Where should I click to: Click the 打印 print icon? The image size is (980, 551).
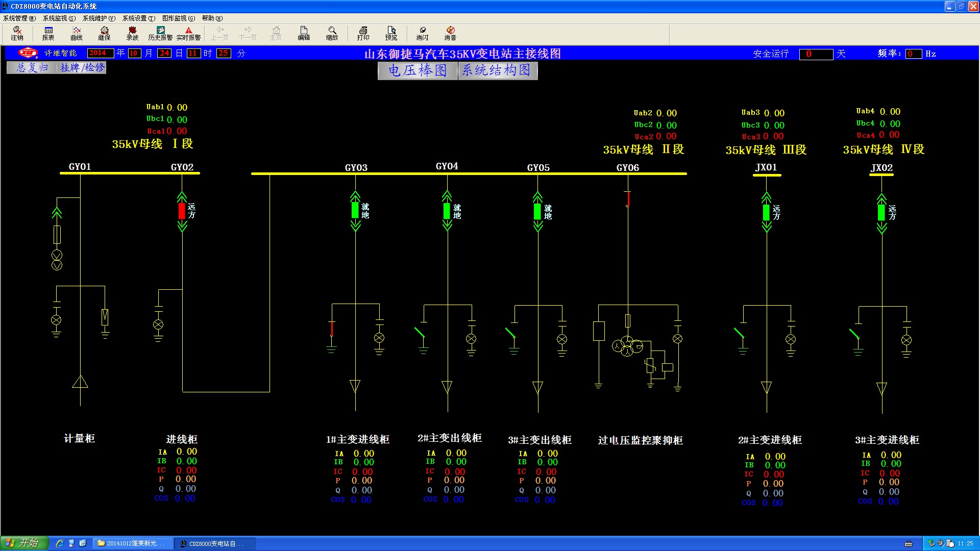point(363,33)
